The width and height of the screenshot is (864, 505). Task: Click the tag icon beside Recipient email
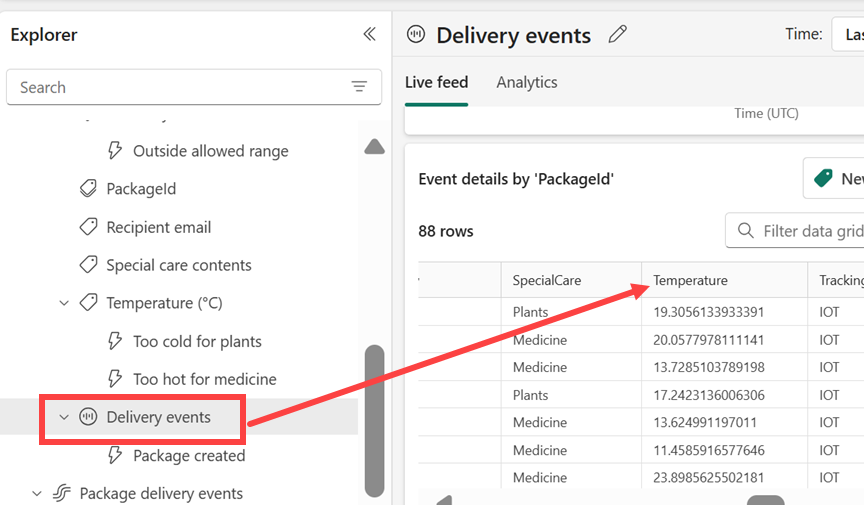88,227
